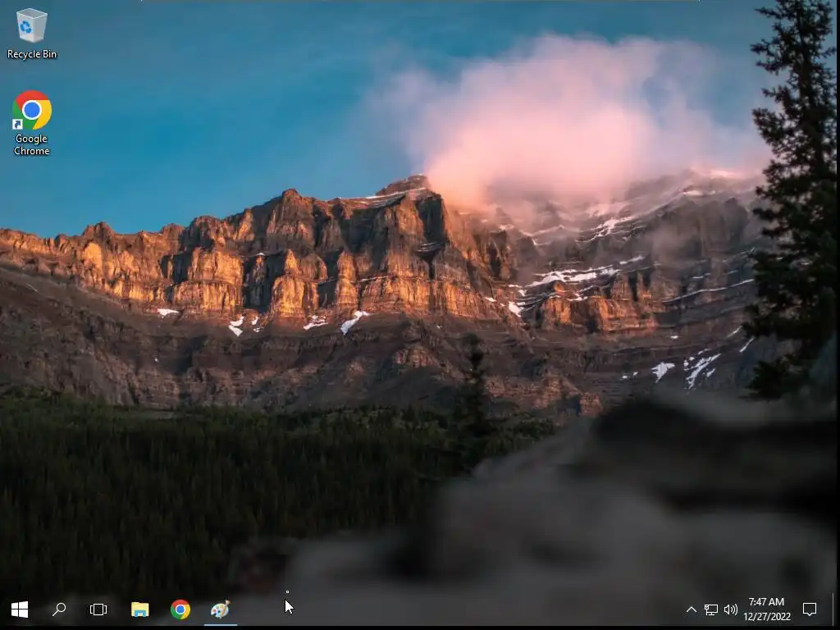The height and width of the screenshot is (630, 840).
Task: Open taskbar search magnifier
Action: pyautogui.click(x=59, y=609)
